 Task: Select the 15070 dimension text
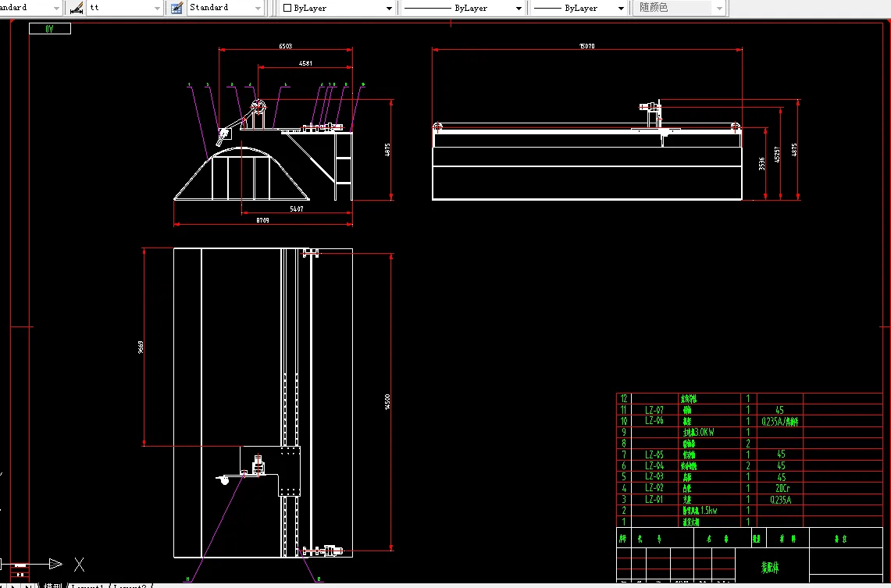(587, 46)
